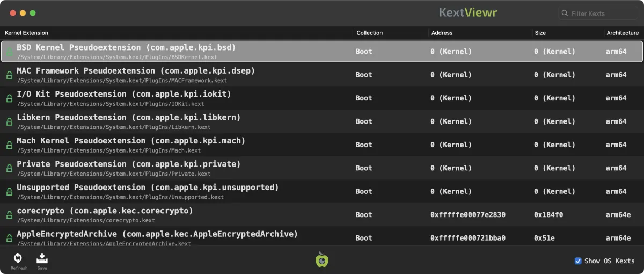This screenshot has height=274, width=644.
Task: Select corecrypto (com.apple.kec.corecrypto) row
Action: pos(322,215)
